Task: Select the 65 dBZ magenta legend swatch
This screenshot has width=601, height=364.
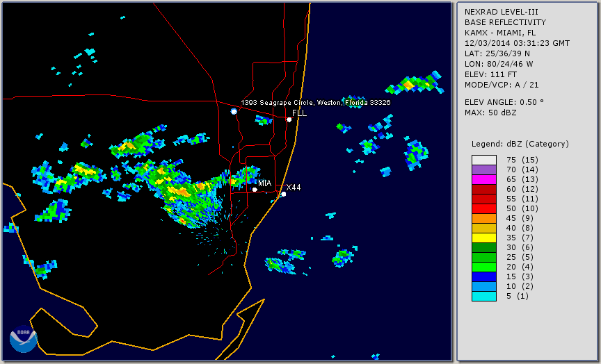Action: 484,179
